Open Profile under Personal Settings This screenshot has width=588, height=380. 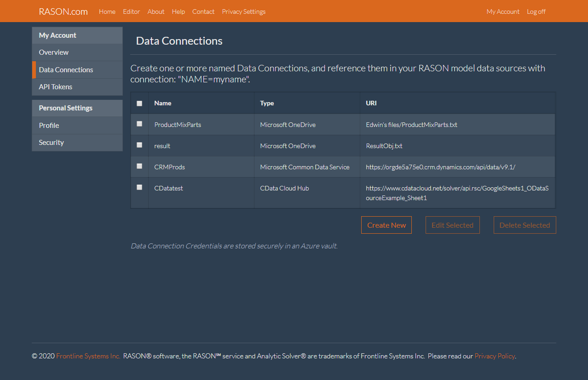49,126
